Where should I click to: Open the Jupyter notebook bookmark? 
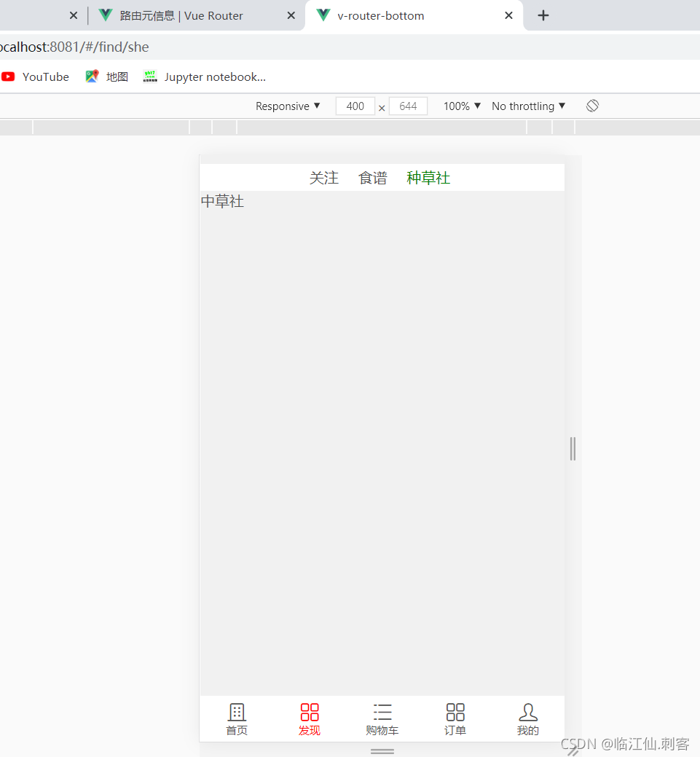tap(204, 77)
